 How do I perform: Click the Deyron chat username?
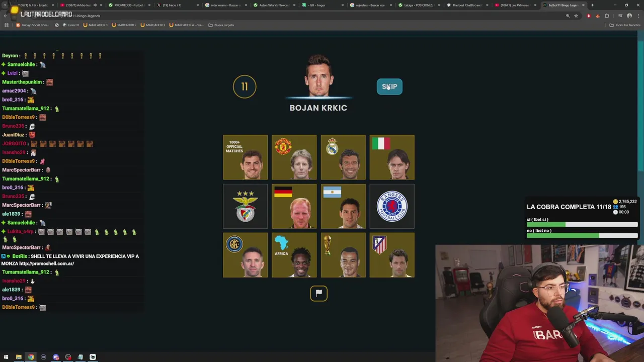point(11,56)
